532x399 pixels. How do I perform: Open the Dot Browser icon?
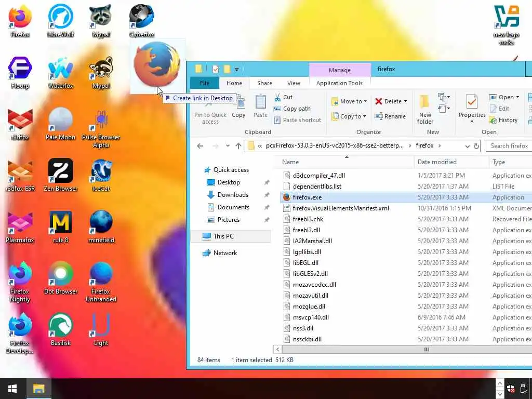(60, 278)
